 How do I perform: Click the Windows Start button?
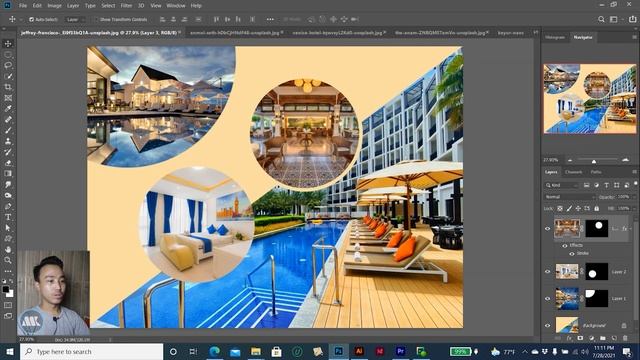10,351
